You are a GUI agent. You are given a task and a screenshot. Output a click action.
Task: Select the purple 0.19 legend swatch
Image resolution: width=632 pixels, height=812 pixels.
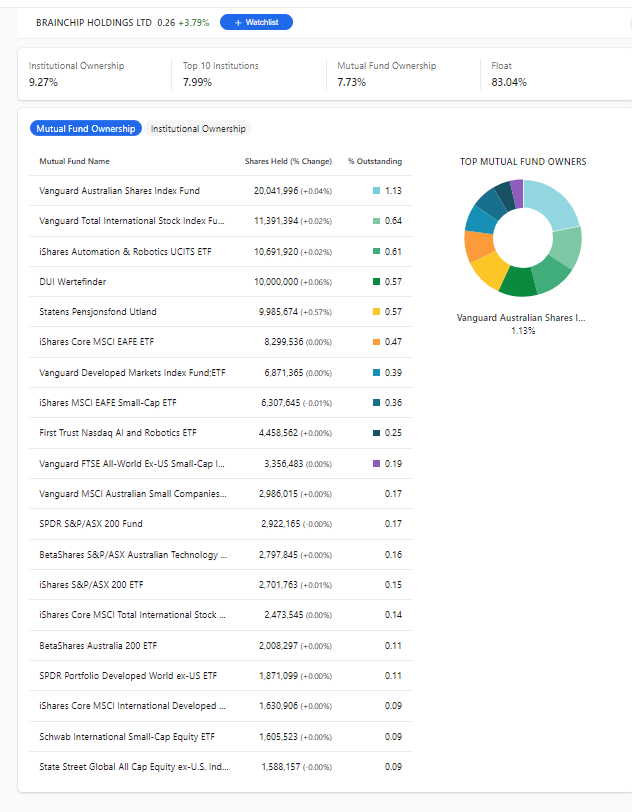pos(377,463)
